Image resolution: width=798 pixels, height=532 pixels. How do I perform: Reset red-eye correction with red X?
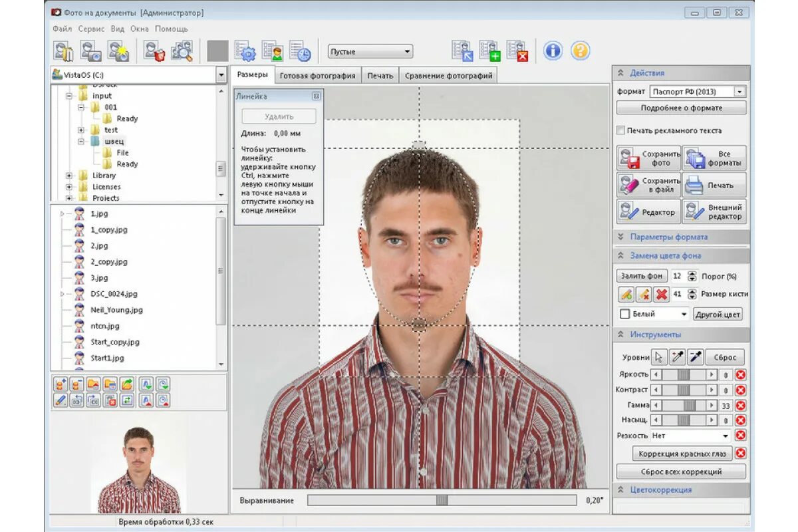[x=741, y=454]
